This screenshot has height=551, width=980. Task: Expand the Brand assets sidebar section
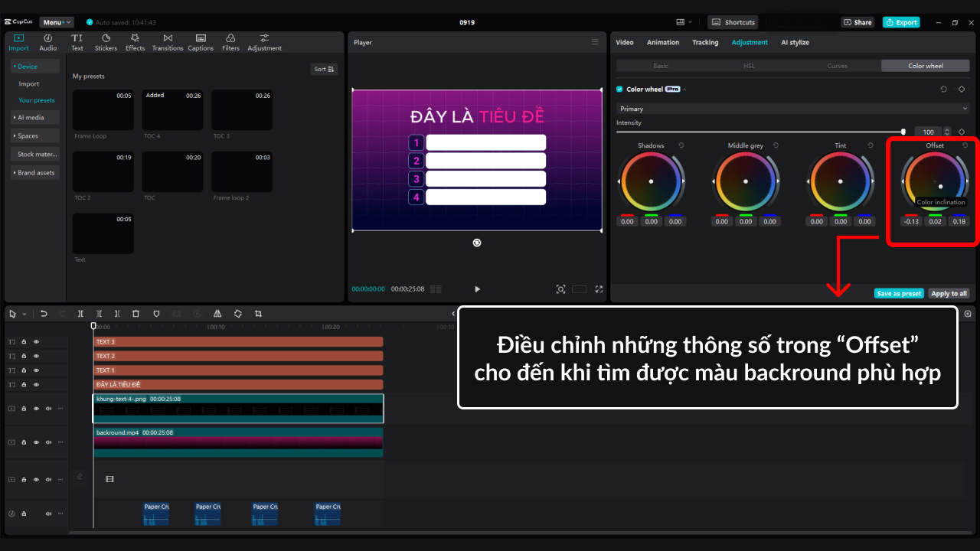(x=36, y=172)
